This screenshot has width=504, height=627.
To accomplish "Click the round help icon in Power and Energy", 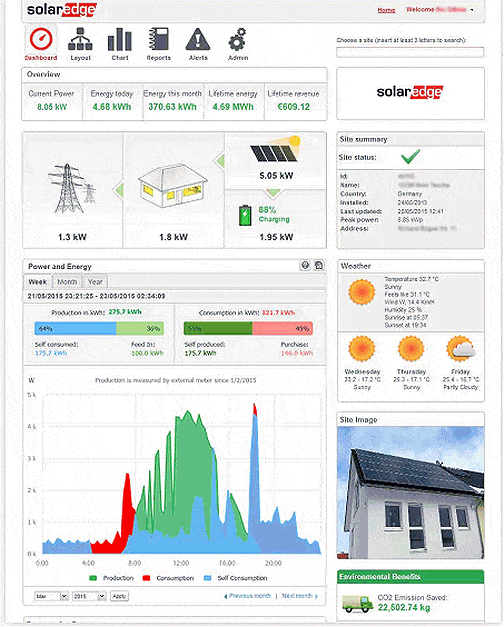I will coord(305,265).
